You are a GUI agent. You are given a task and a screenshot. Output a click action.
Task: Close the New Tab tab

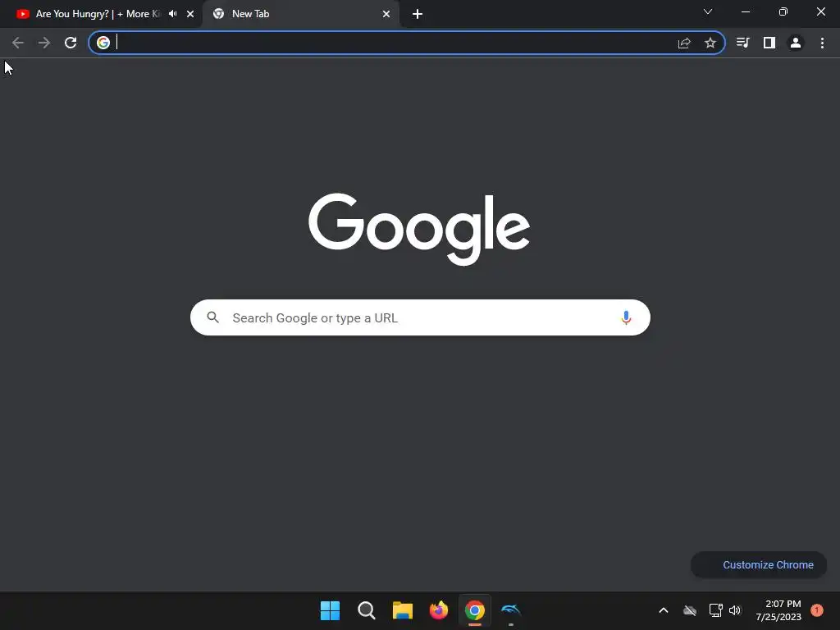386,14
